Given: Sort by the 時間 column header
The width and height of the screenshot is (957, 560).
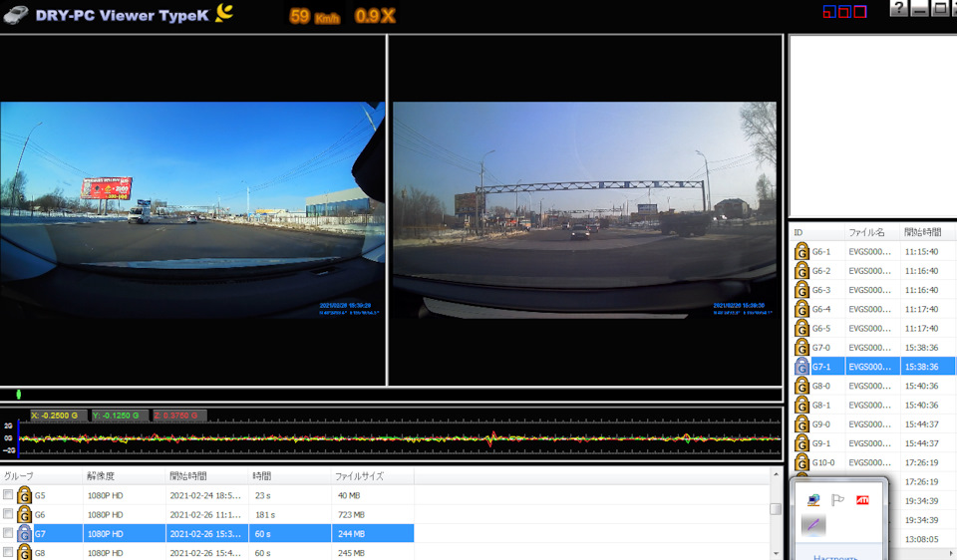Looking at the screenshot, I should pyautogui.click(x=290, y=476).
